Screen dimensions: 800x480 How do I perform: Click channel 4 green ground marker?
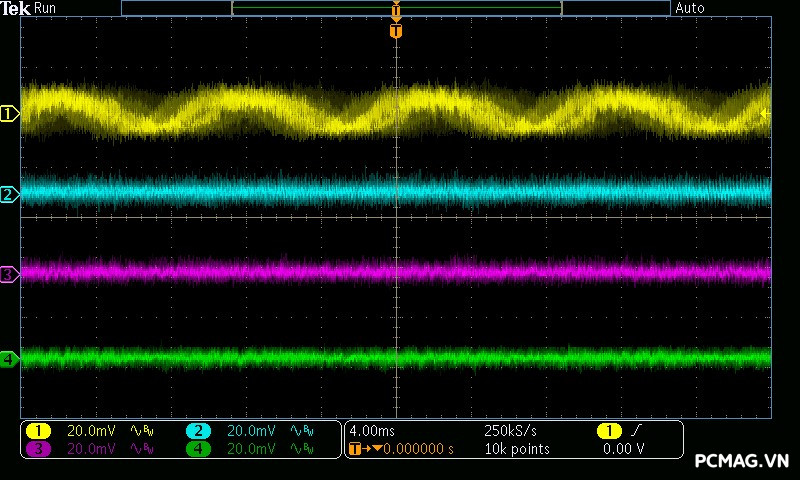[x=10, y=358]
